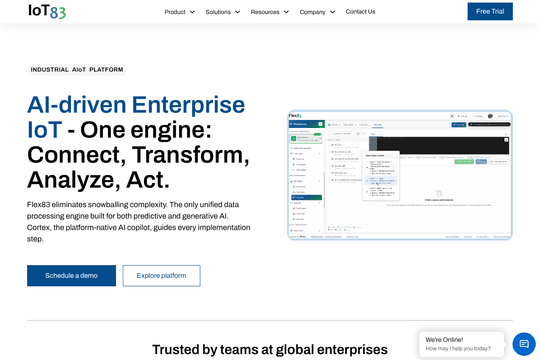Click the We're Online chat bubble

click(x=461, y=344)
